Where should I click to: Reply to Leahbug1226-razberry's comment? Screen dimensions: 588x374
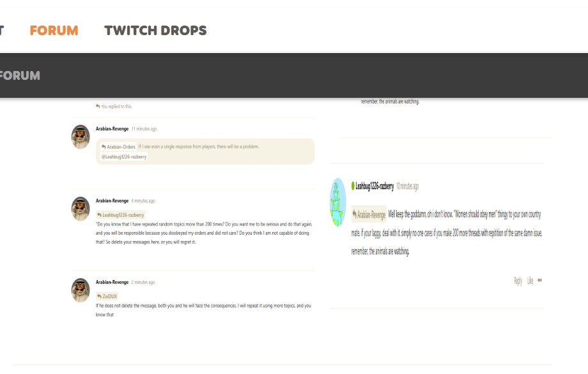coord(518,281)
